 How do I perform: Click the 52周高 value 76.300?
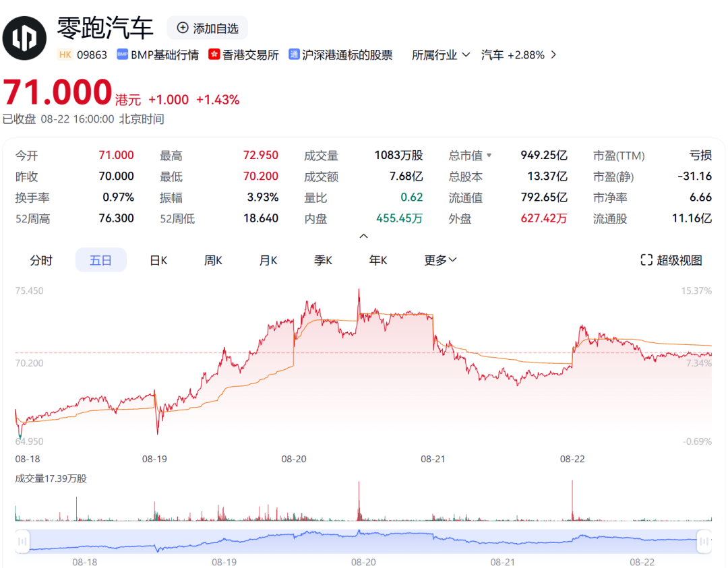pos(116,218)
